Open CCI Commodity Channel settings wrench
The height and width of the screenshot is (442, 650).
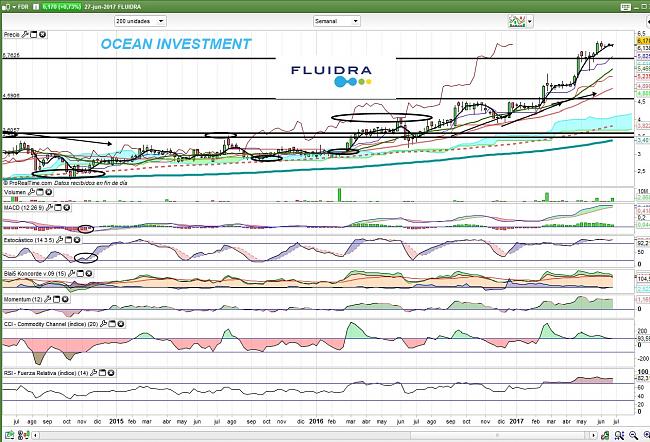103,324
